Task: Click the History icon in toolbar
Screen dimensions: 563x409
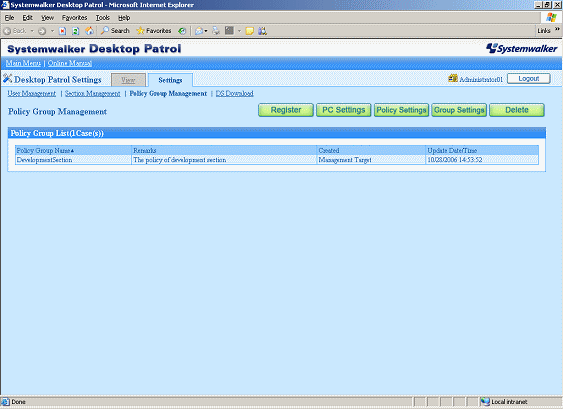Action: [x=182, y=31]
